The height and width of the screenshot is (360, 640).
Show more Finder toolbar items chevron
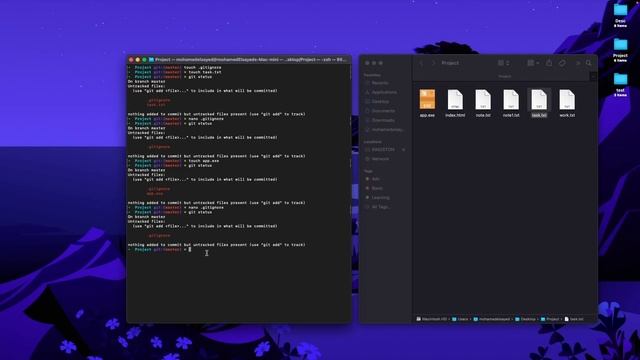click(x=578, y=63)
